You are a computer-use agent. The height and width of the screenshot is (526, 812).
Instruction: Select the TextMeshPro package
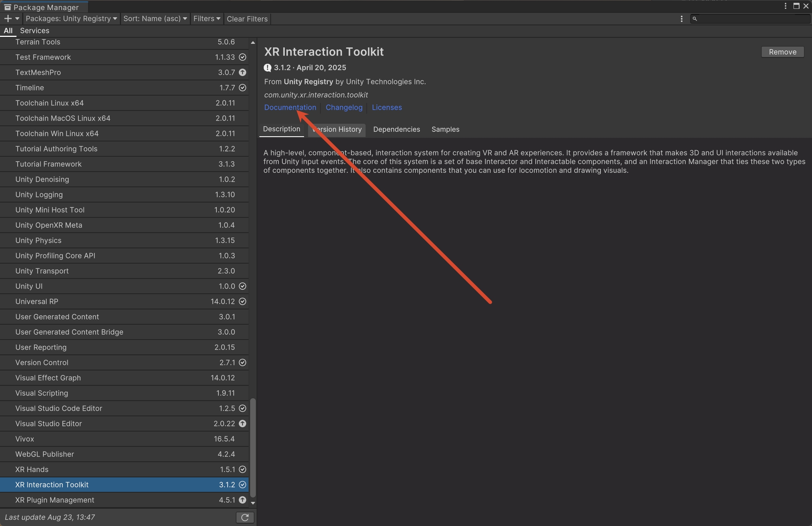pos(124,72)
